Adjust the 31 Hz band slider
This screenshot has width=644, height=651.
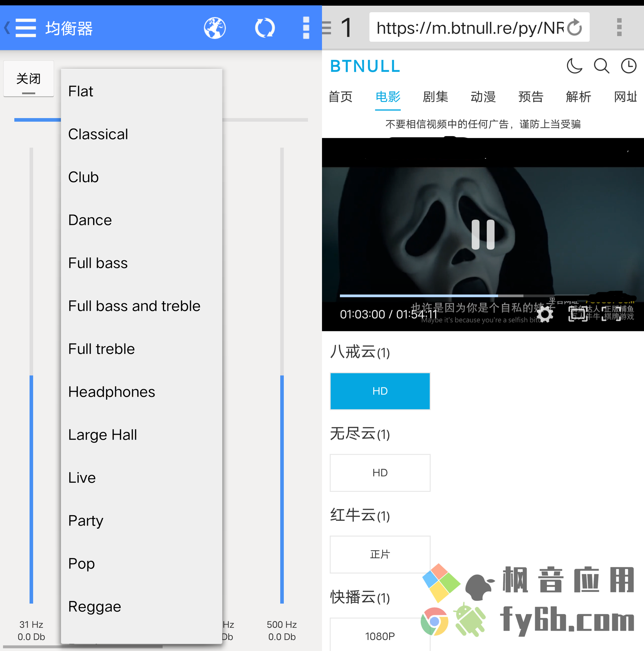click(x=31, y=375)
